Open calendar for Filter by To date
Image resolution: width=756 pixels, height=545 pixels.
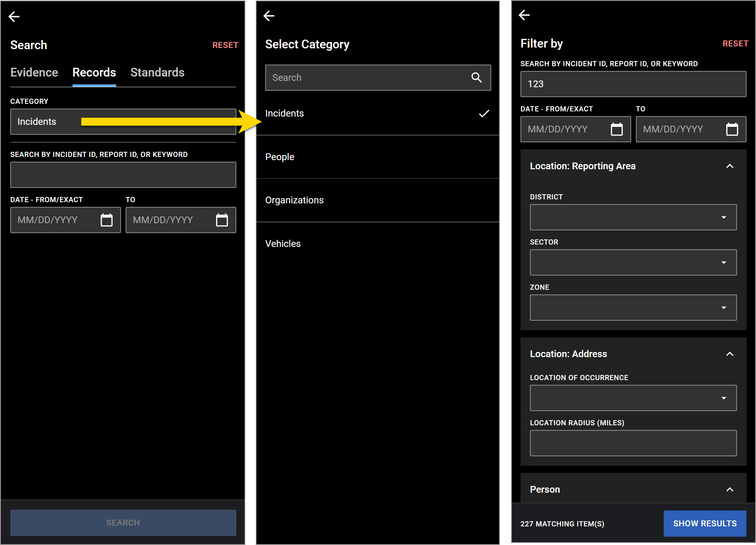coord(732,129)
